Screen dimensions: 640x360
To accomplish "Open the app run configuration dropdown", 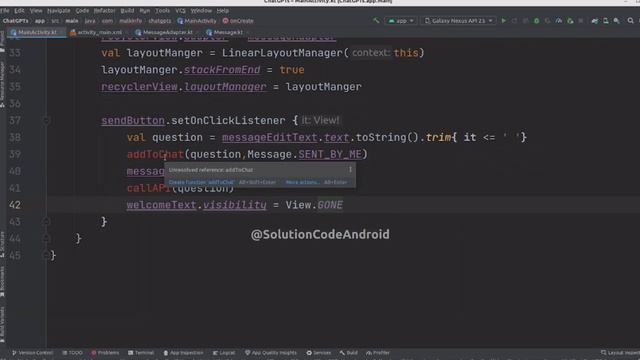I will click(401, 20).
